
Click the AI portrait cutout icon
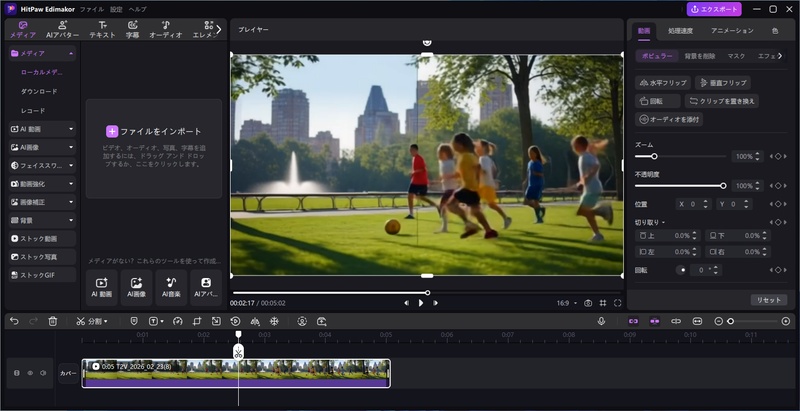[302, 321]
